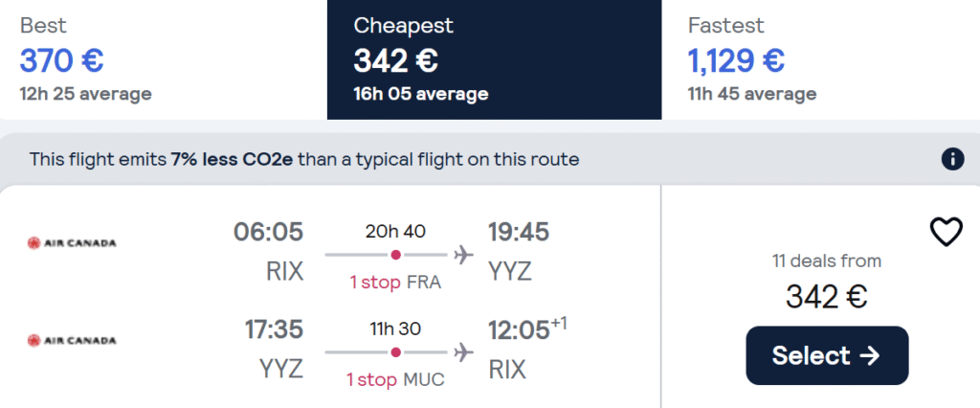Viewport: 980px width, 408px height.
Task: Click the 12:05 +1 RIX arrival time
Action: (x=528, y=329)
